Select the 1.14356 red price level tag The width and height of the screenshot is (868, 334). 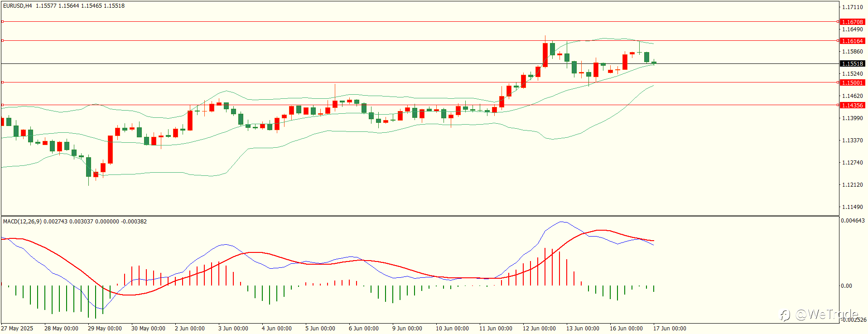coord(852,105)
